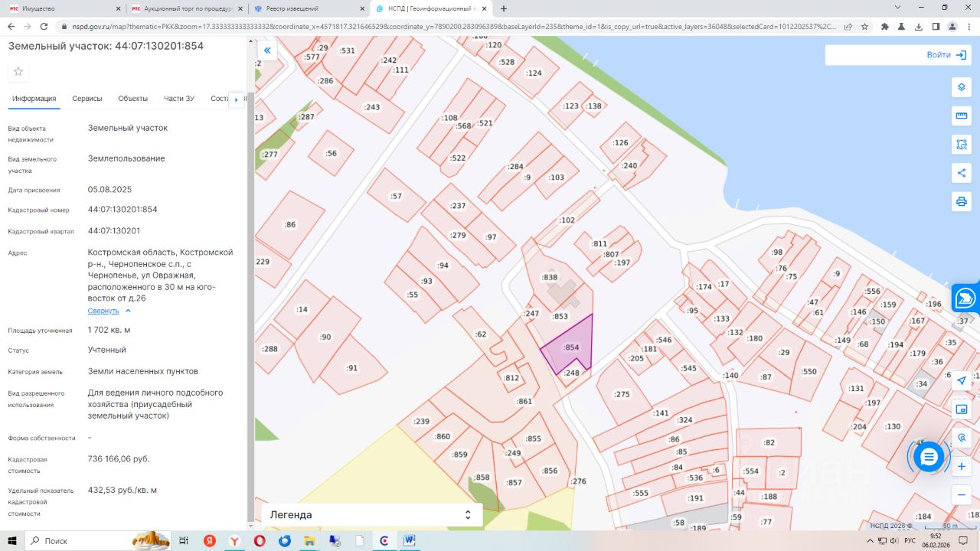
Task: Open the Объекты tab
Action: point(133,99)
